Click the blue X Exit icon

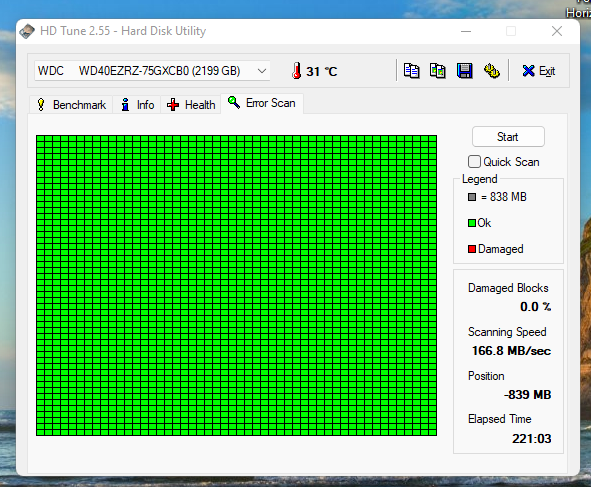point(528,70)
